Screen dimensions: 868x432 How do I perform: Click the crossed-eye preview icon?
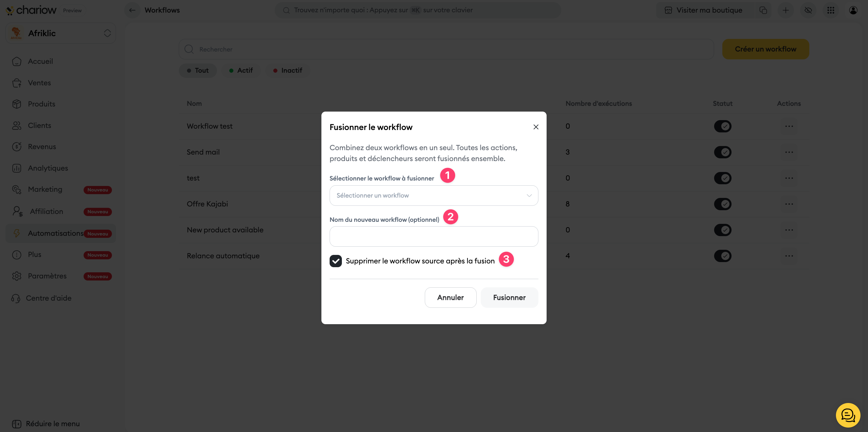point(808,10)
